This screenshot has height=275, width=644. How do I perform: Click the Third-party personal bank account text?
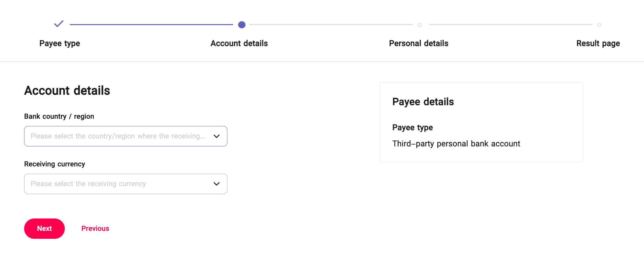click(x=456, y=144)
